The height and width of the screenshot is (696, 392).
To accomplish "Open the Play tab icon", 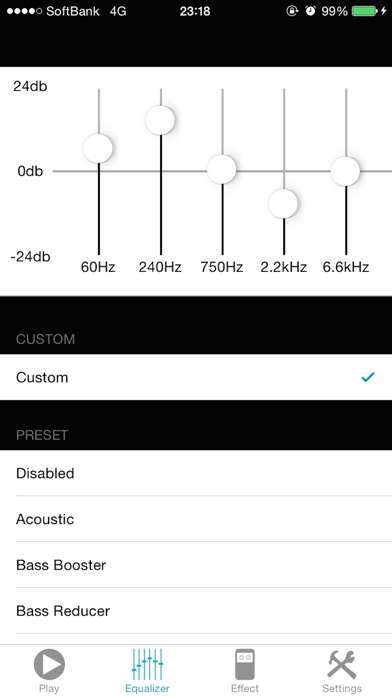I will (x=49, y=664).
